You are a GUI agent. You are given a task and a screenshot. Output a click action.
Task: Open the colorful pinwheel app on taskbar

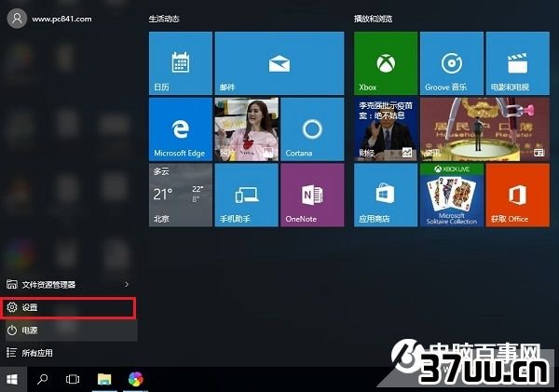tap(136, 380)
